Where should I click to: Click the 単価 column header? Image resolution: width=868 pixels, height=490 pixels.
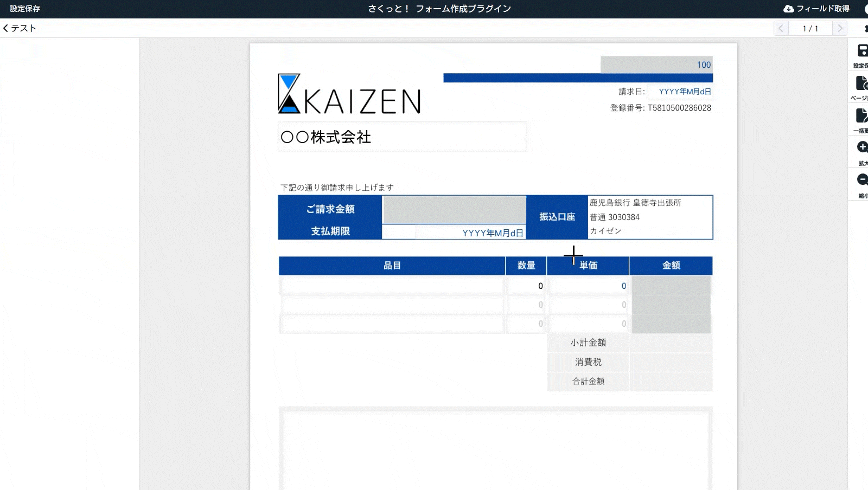coord(588,265)
